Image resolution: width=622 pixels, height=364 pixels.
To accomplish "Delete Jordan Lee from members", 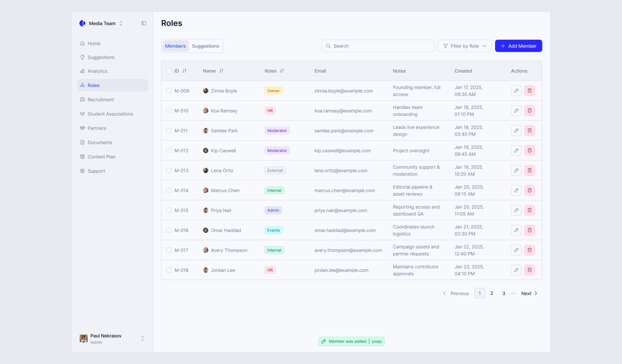I will (529, 270).
